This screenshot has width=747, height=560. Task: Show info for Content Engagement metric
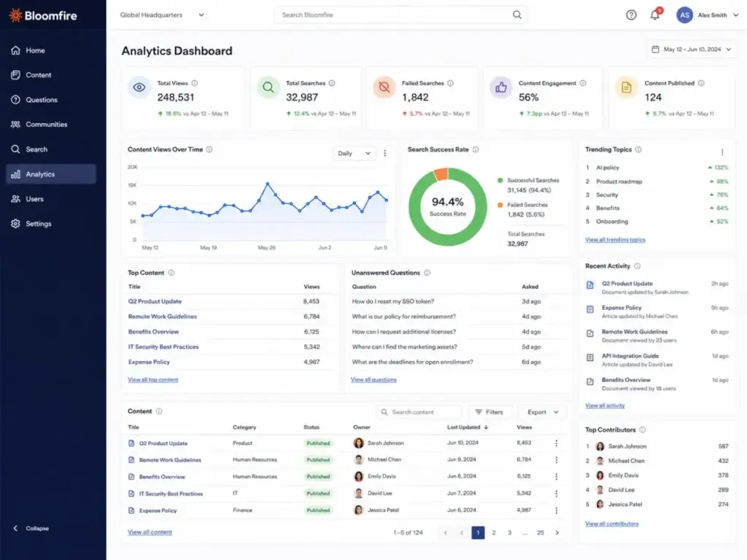pos(583,83)
